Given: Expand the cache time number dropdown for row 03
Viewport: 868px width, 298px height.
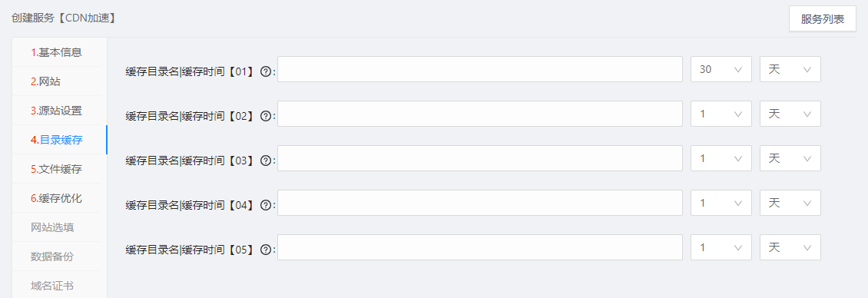Looking at the screenshot, I should (x=721, y=158).
